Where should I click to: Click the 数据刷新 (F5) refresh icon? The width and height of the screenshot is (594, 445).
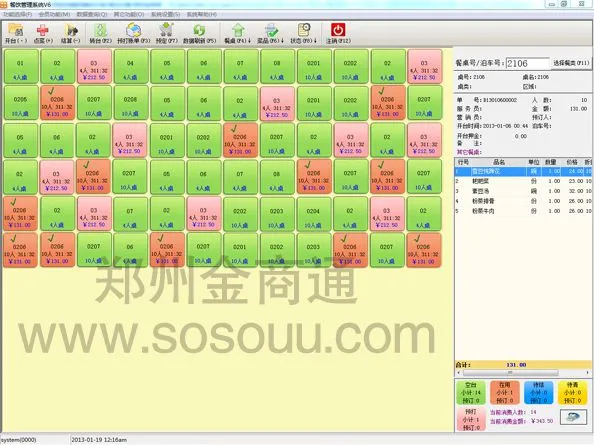coord(199,33)
